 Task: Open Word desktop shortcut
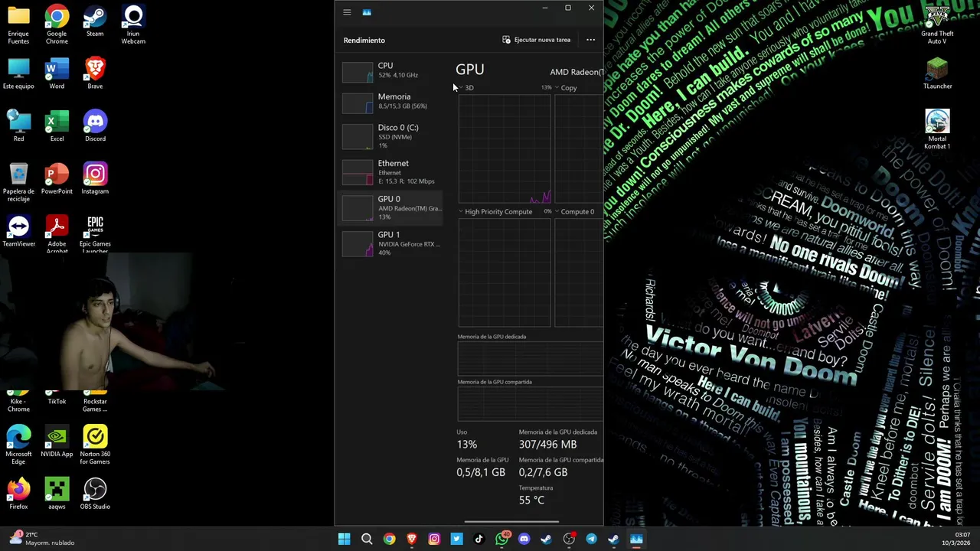tap(57, 73)
